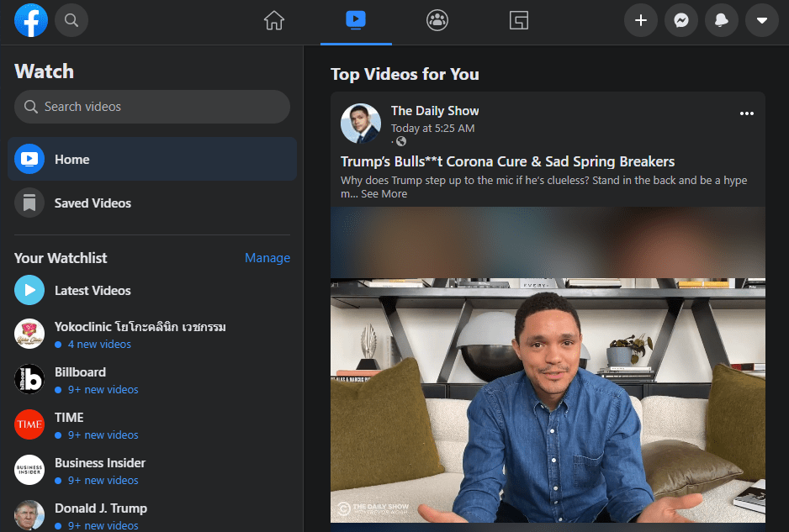This screenshot has width=789, height=532.
Task: Expand description with See More
Action: coord(384,194)
